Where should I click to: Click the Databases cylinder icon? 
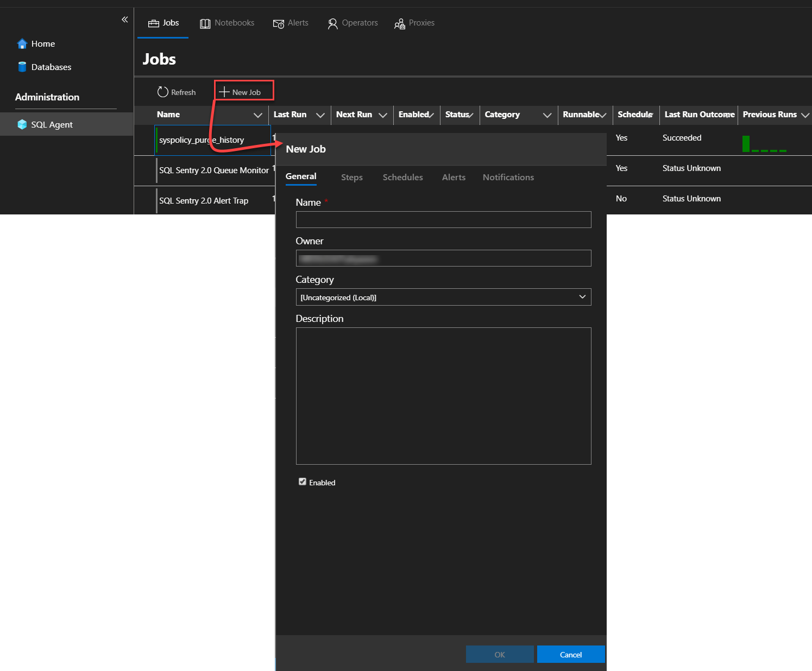(x=22, y=67)
